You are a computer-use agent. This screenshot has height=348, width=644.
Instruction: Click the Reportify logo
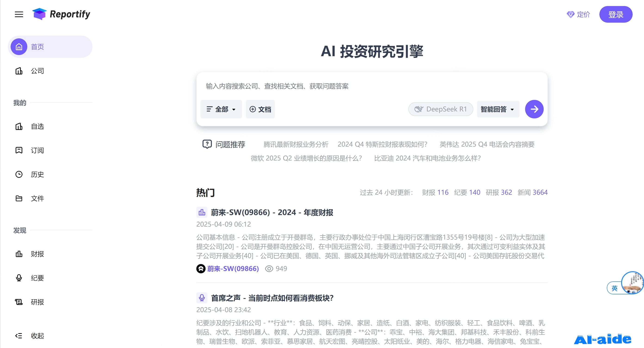click(61, 14)
